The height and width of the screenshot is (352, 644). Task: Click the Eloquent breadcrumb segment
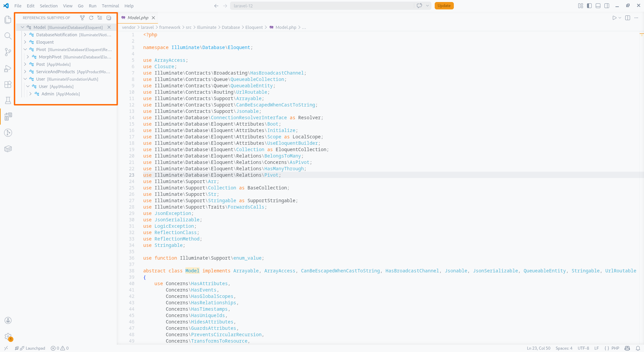(254, 28)
